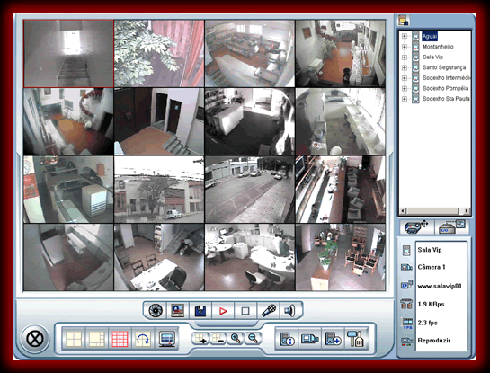Viewport: 490px width, 373px height.
Task: Switch to the four-camera quad layout
Action: pyautogui.click(x=74, y=339)
